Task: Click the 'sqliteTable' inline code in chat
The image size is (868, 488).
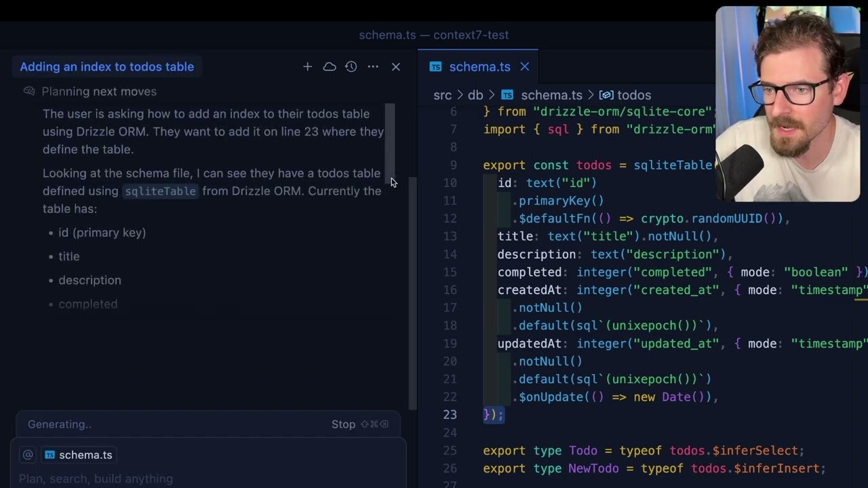Action: click(160, 191)
